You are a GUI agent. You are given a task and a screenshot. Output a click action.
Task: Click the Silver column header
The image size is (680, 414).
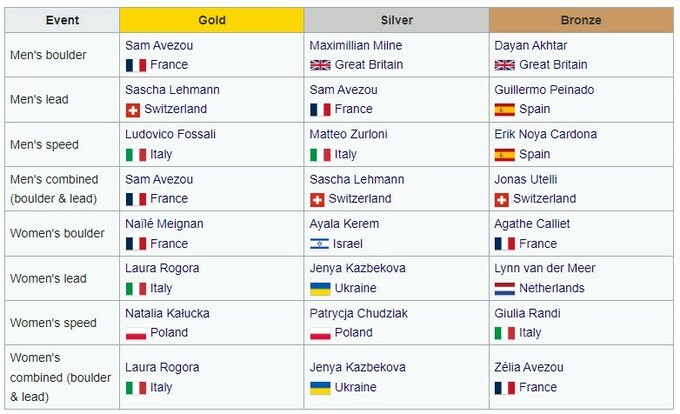tap(396, 20)
